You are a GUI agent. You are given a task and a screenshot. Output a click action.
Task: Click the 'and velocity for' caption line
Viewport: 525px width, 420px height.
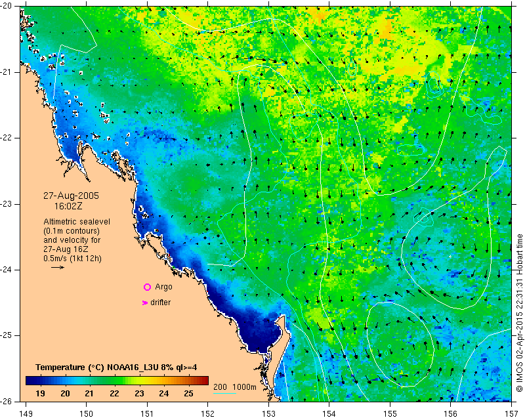pos(72,240)
